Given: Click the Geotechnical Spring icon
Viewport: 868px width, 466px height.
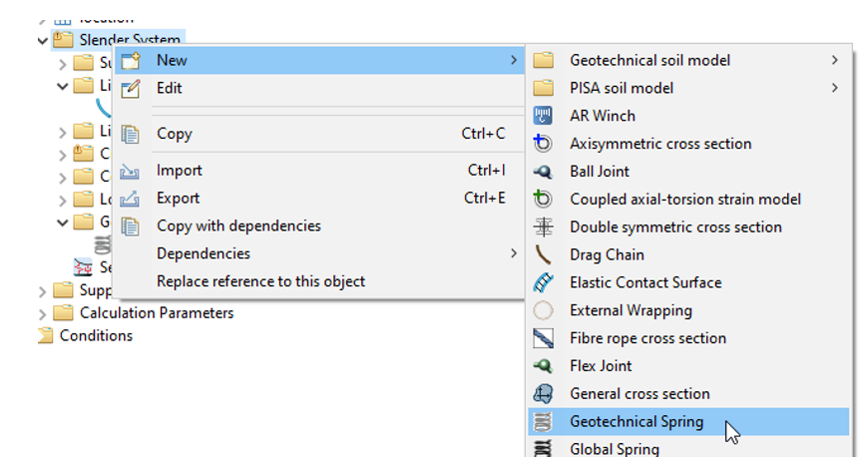Looking at the screenshot, I should point(544,422).
